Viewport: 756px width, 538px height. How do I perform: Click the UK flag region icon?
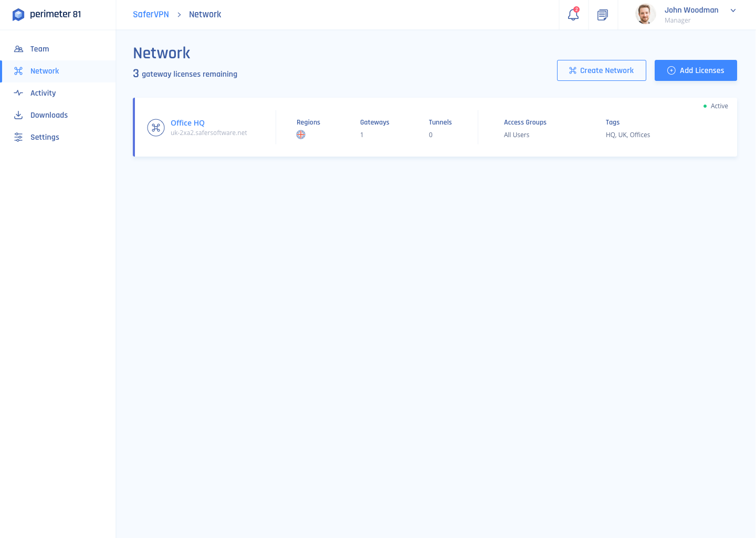click(301, 134)
